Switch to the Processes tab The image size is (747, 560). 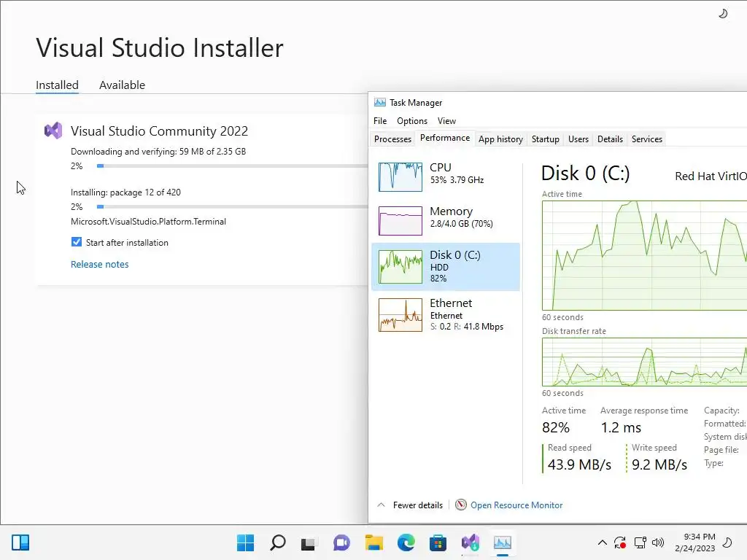pos(392,139)
